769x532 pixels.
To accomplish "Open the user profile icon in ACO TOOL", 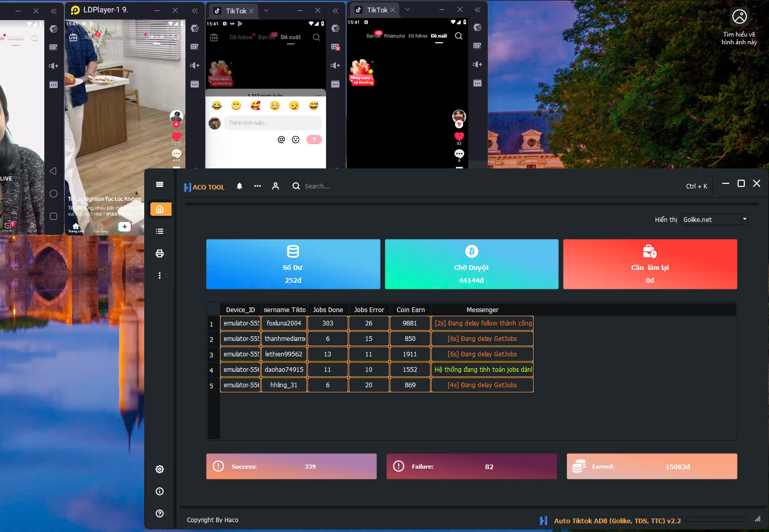I will click(276, 186).
